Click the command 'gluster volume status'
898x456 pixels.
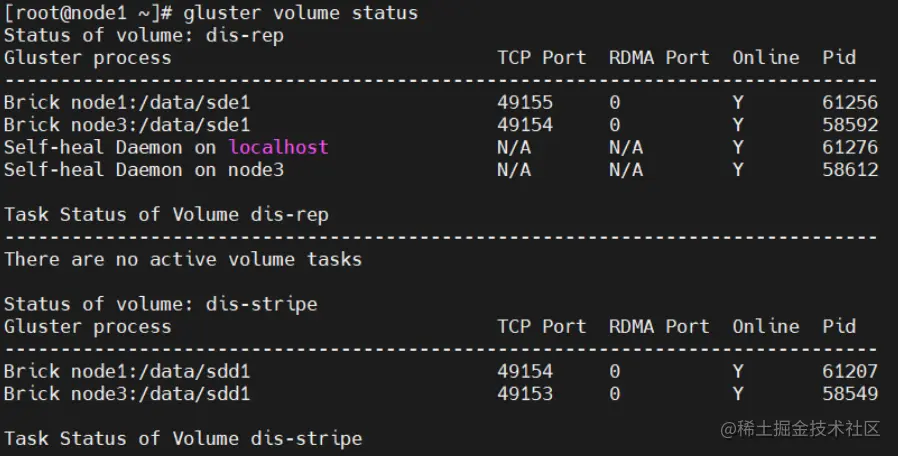click(x=301, y=13)
